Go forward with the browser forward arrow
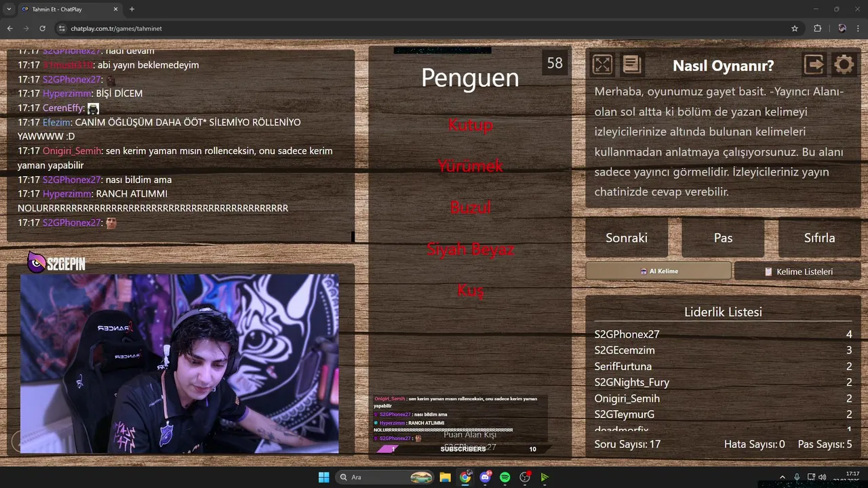The width and height of the screenshot is (868, 488). click(26, 28)
